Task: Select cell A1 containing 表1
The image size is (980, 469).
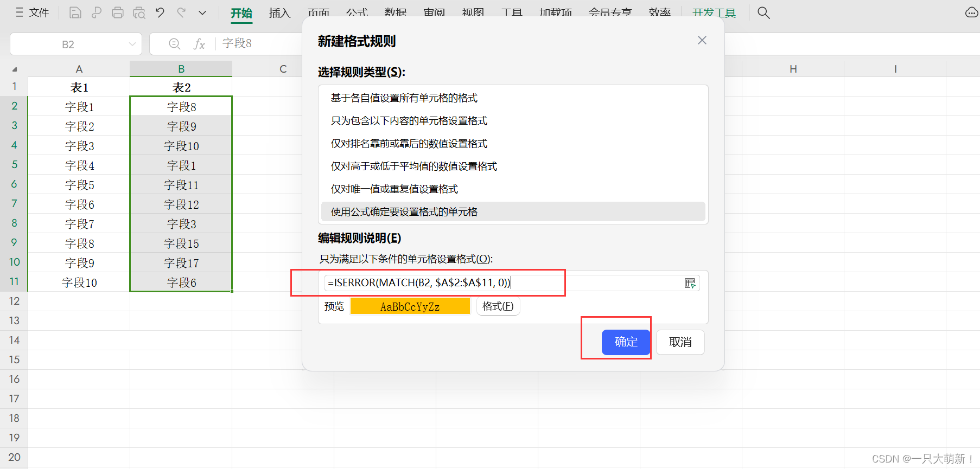Action: pyautogui.click(x=79, y=87)
